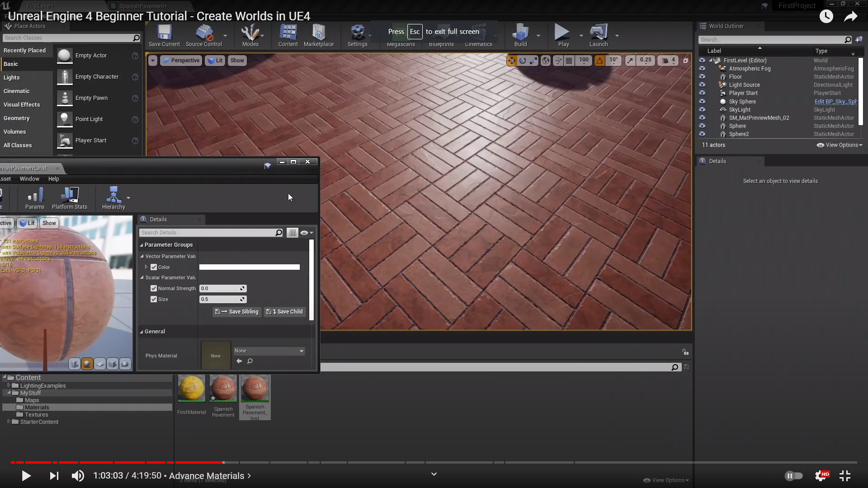Expand the StarterContent folder
The width and height of the screenshot is (868, 488).
click(9, 422)
